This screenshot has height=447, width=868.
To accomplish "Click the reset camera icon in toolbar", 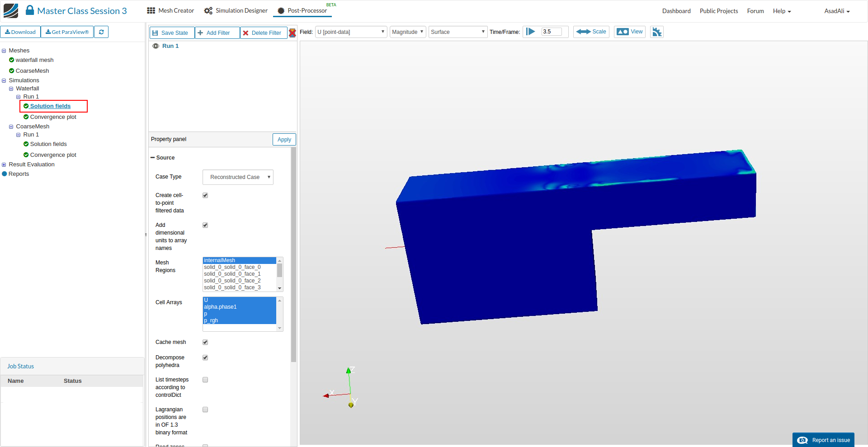I will [656, 32].
